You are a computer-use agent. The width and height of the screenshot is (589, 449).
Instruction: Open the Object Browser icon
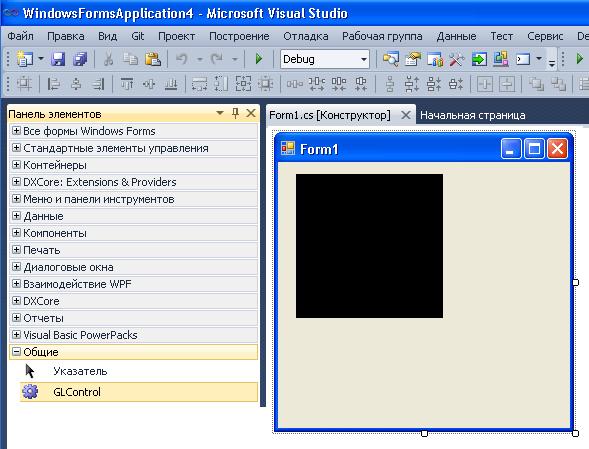[435, 59]
